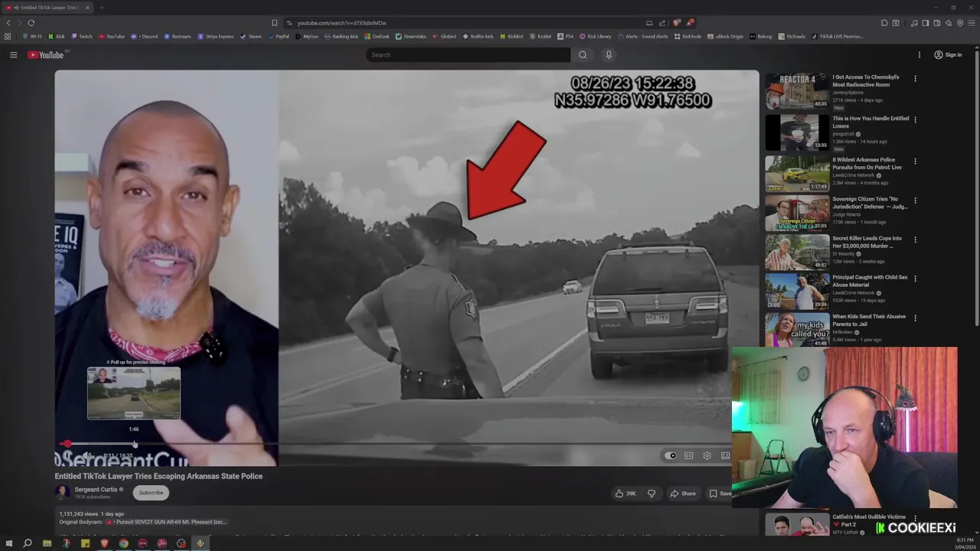Open 'When Kids Send Their Abusive Parents' thumbnail

tap(797, 330)
